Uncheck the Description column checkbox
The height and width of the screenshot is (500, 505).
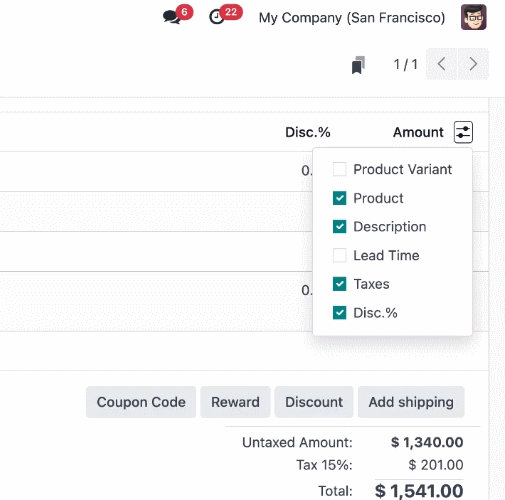coord(340,227)
